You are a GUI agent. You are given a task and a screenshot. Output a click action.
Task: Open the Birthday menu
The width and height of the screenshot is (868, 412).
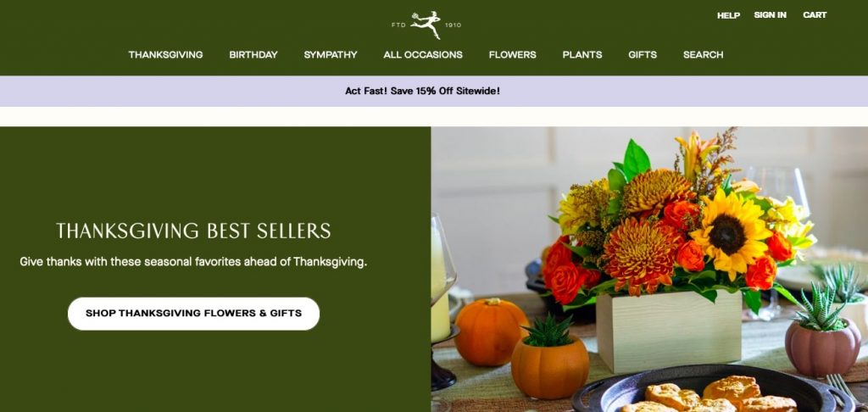pos(253,55)
